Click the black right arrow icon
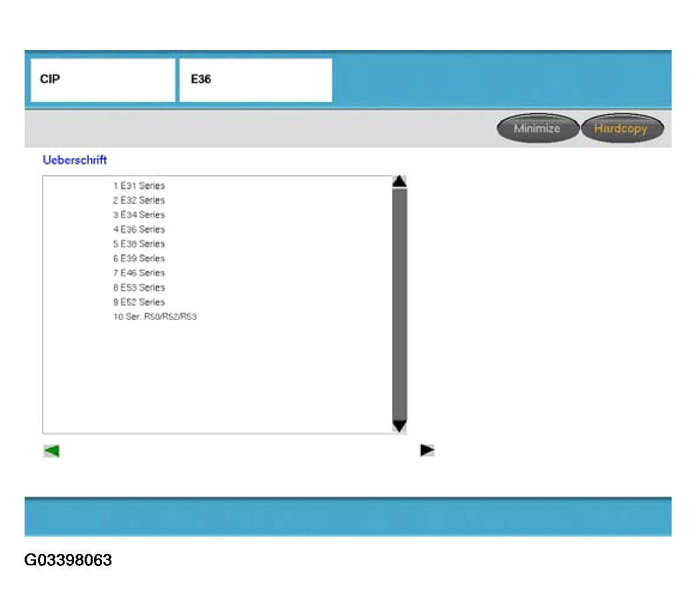 tap(427, 451)
